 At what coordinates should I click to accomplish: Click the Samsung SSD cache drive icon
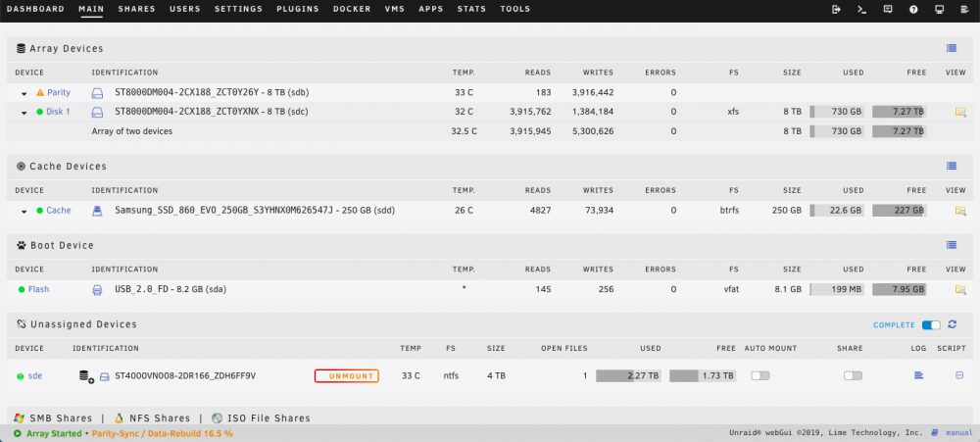click(97, 211)
